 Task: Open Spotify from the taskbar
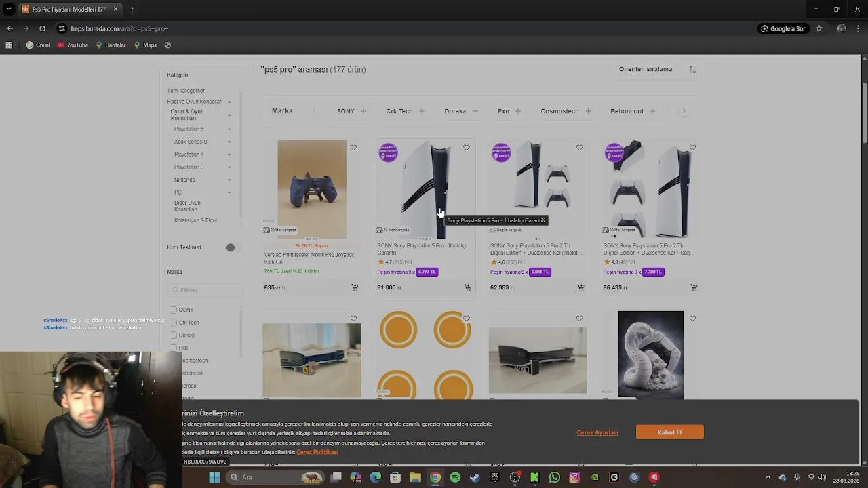pyautogui.click(x=455, y=477)
